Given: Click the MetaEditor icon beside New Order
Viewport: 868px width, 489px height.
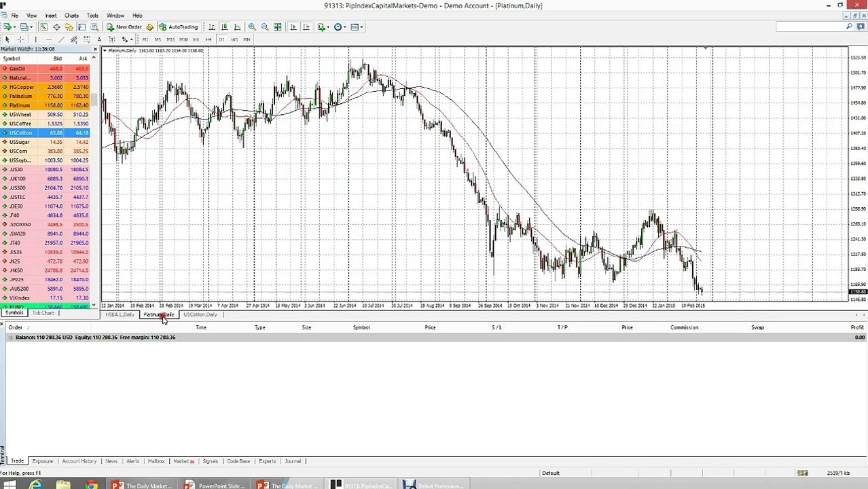Looking at the screenshot, I should (x=149, y=27).
